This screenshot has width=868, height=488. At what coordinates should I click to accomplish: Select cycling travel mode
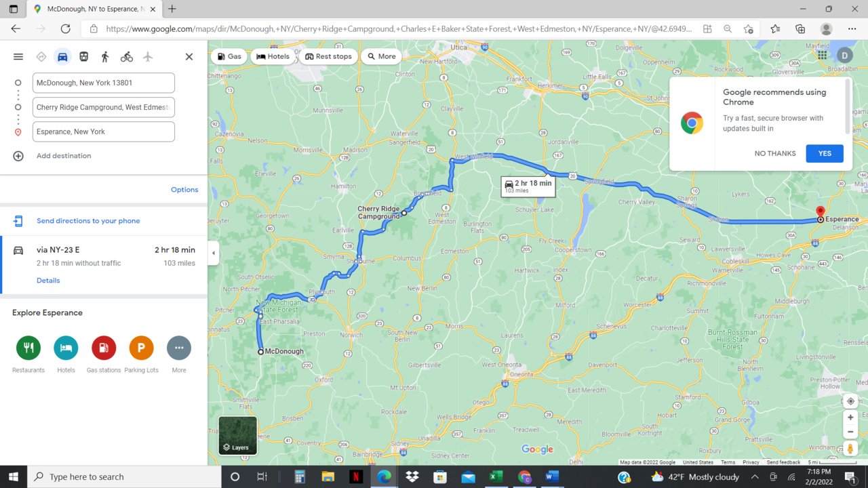127,57
